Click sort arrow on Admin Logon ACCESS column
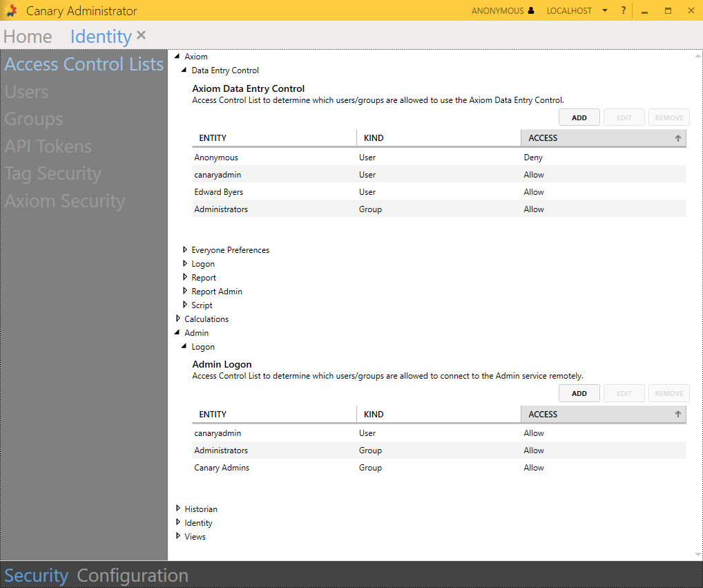Image resolution: width=703 pixels, height=588 pixels. (x=678, y=415)
